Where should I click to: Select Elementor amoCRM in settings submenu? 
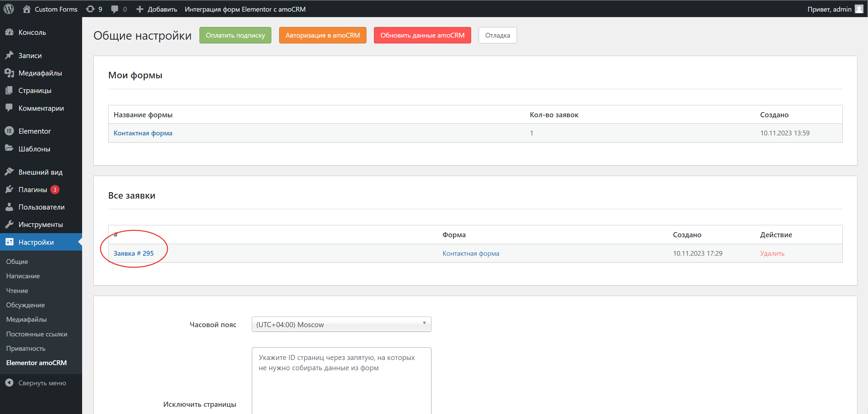coord(37,362)
